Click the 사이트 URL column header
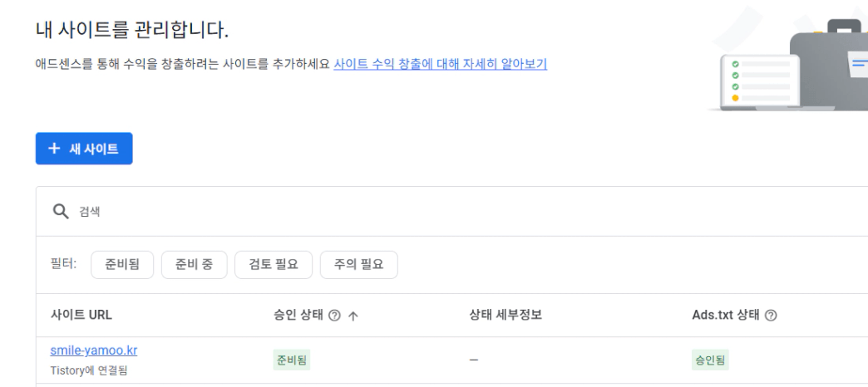The height and width of the screenshot is (387, 868). coord(81,316)
